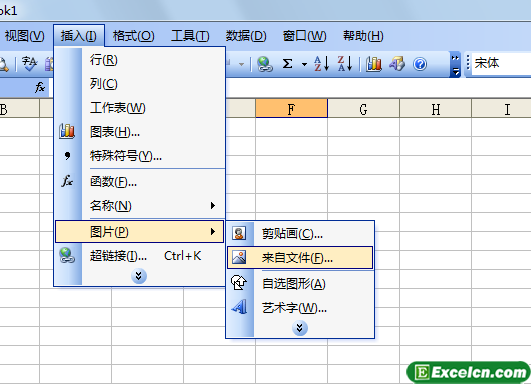Select column F header
The height and width of the screenshot is (384, 531).
pyautogui.click(x=292, y=109)
